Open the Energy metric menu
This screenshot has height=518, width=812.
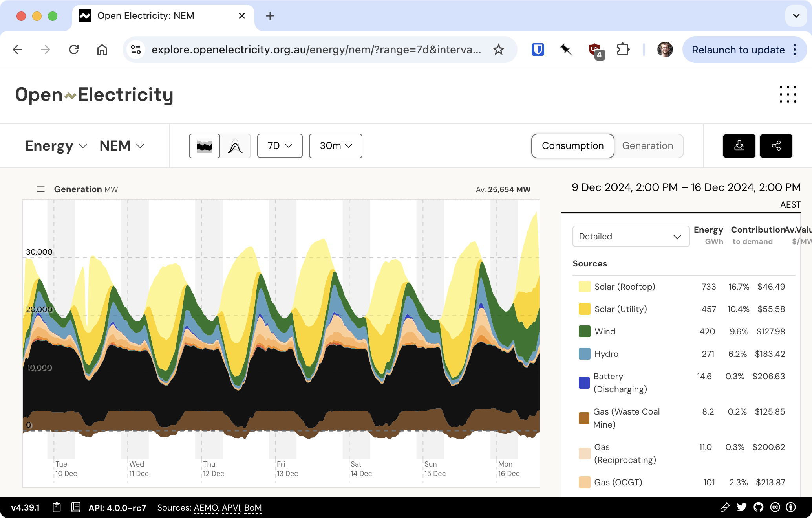[x=56, y=146]
